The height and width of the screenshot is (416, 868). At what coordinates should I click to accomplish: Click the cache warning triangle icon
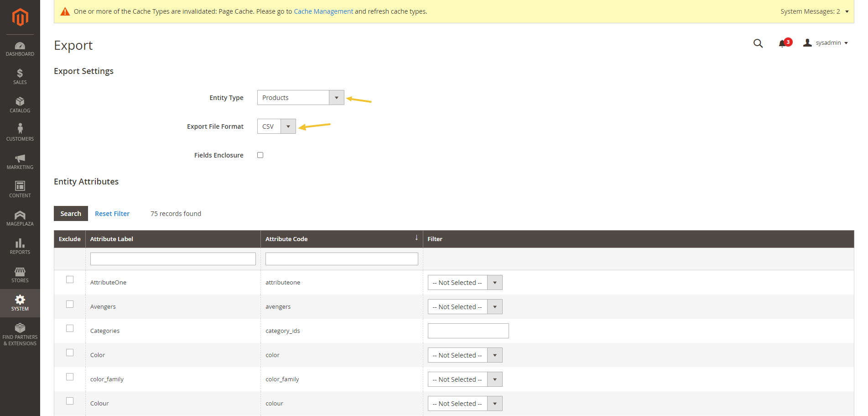(x=65, y=11)
